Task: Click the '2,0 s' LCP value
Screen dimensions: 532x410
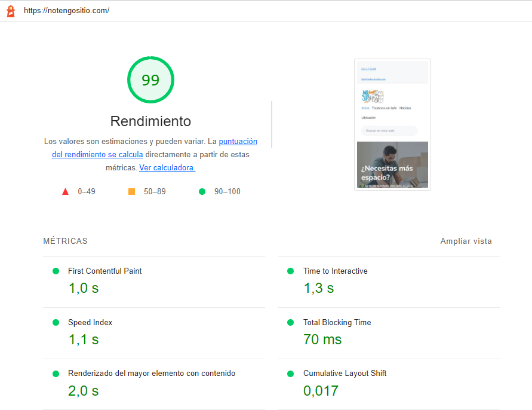Action: point(84,391)
